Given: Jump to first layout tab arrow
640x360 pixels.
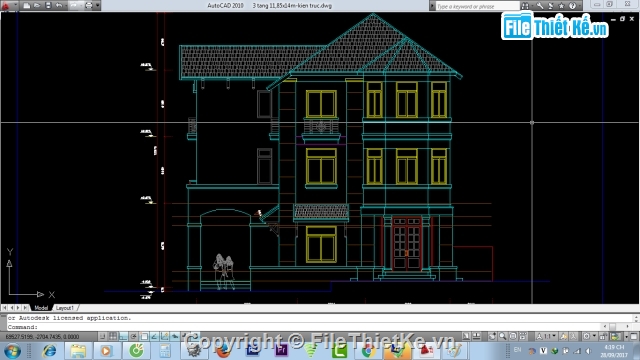Looking at the screenshot, I should (4, 308).
